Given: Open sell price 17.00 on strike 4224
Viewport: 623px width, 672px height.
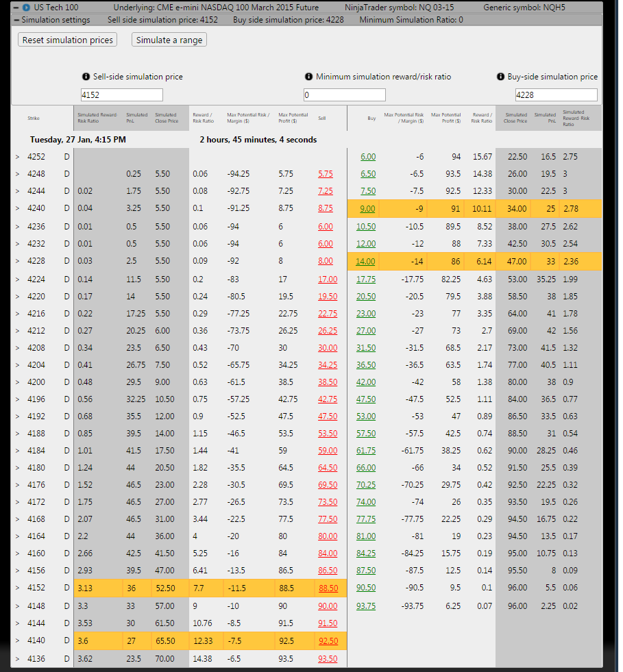Looking at the screenshot, I should tap(328, 279).
